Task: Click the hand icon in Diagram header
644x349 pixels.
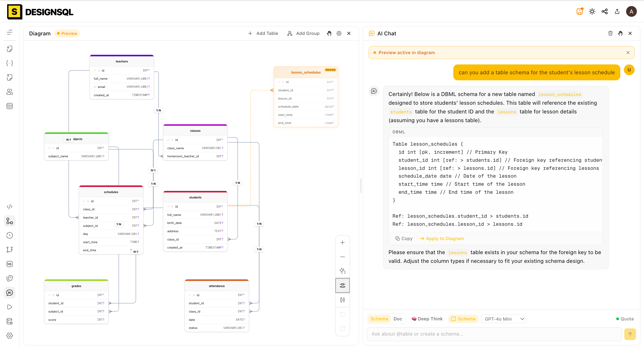Action: 329,33
